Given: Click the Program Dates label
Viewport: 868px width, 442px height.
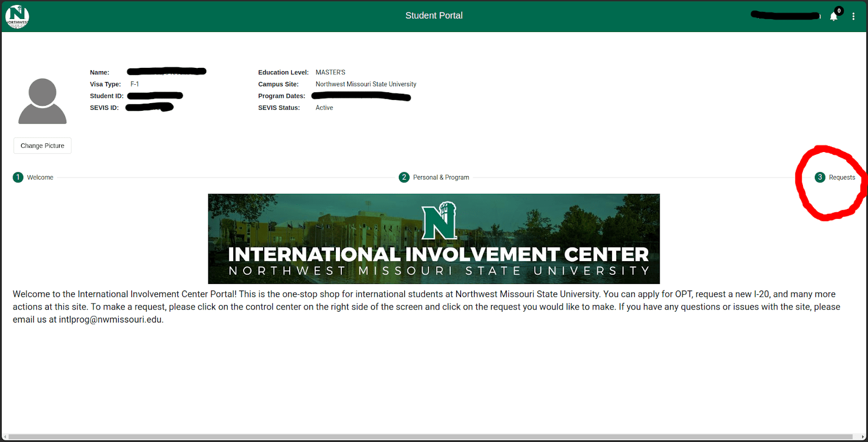Looking at the screenshot, I should coord(282,96).
